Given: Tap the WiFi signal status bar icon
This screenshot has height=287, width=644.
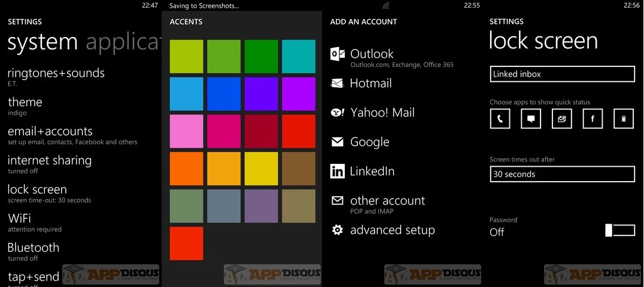Looking at the screenshot, I should tap(385, 6).
